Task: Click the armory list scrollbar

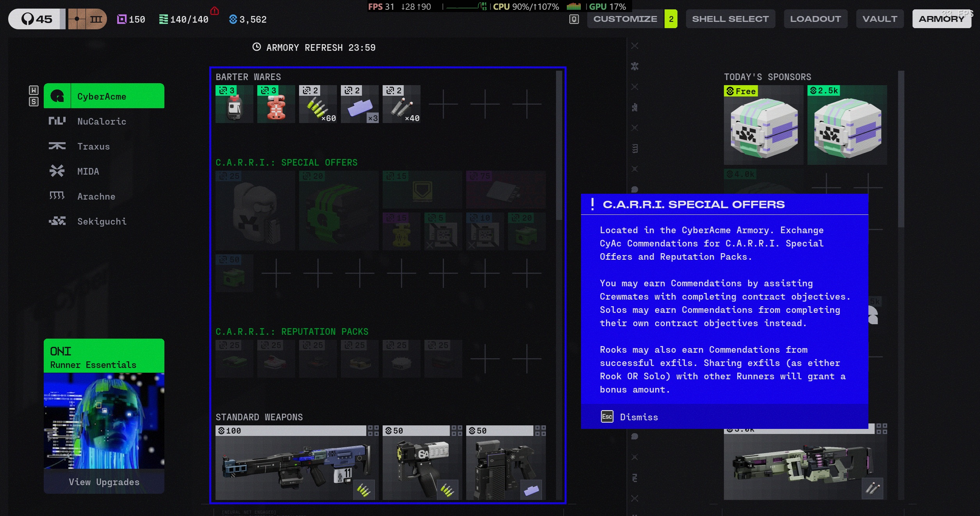Action: click(x=559, y=145)
